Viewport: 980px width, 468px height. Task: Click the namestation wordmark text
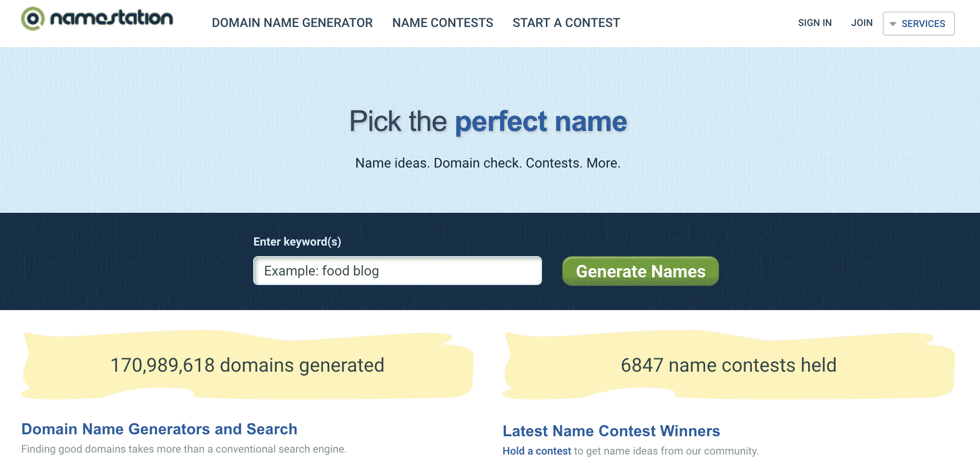[x=112, y=18]
